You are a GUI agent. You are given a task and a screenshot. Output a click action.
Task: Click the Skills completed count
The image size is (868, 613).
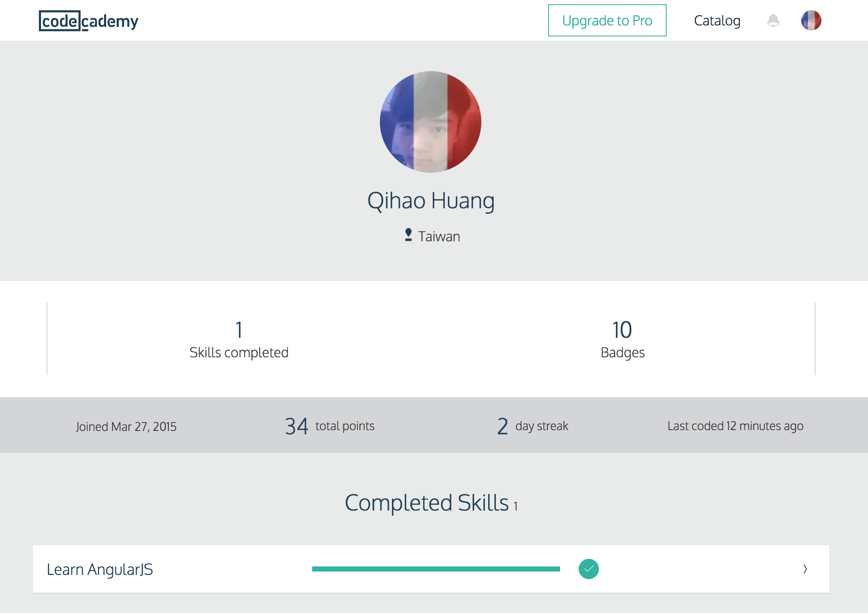click(239, 330)
